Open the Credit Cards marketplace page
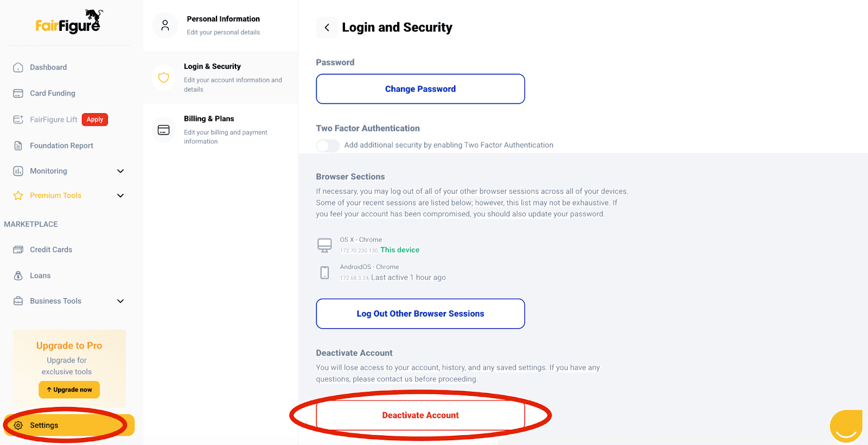This screenshot has width=868, height=445. 51,250
